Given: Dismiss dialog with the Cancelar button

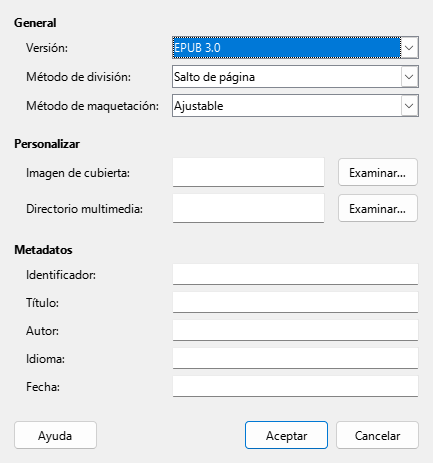Looking at the screenshot, I should tap(377, 435).
